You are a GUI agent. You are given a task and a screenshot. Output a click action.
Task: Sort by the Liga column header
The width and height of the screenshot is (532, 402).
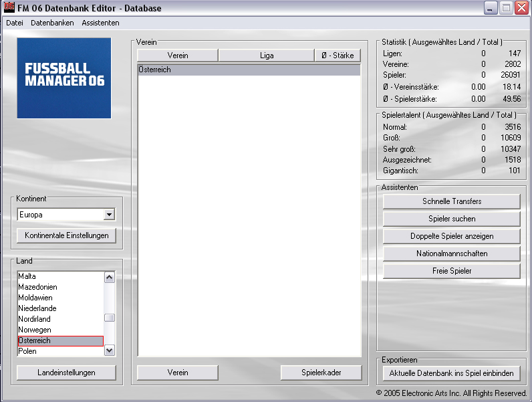pos(267,56)
